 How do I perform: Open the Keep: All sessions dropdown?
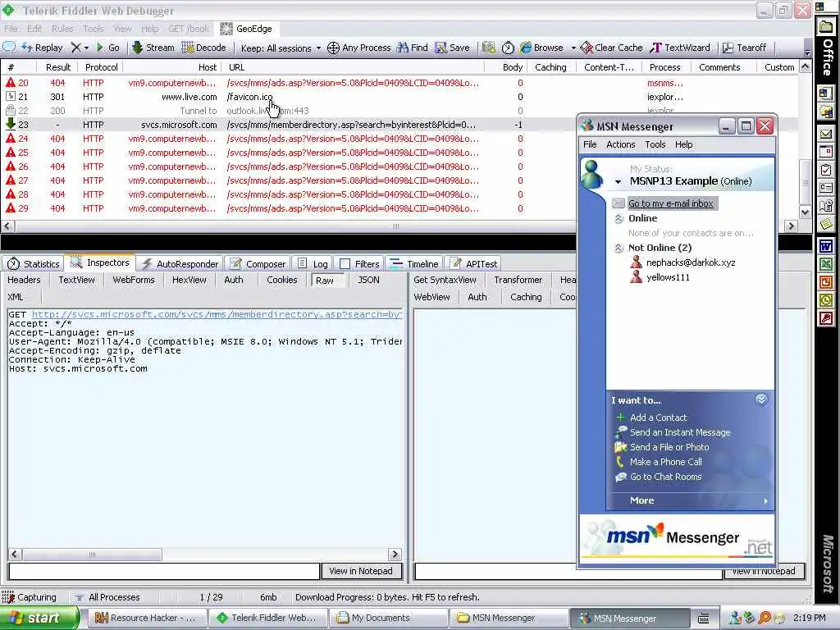[281, 48]
